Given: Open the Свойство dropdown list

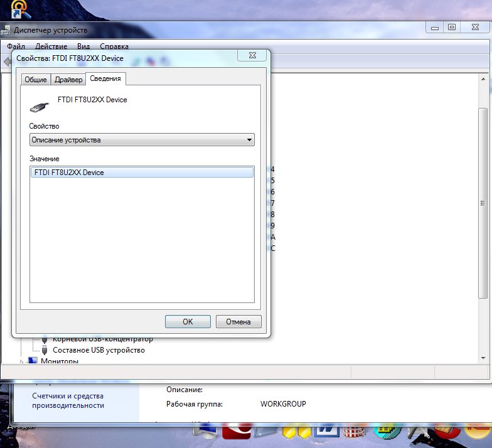Looking at the screenshot, I should coord(142,140).
